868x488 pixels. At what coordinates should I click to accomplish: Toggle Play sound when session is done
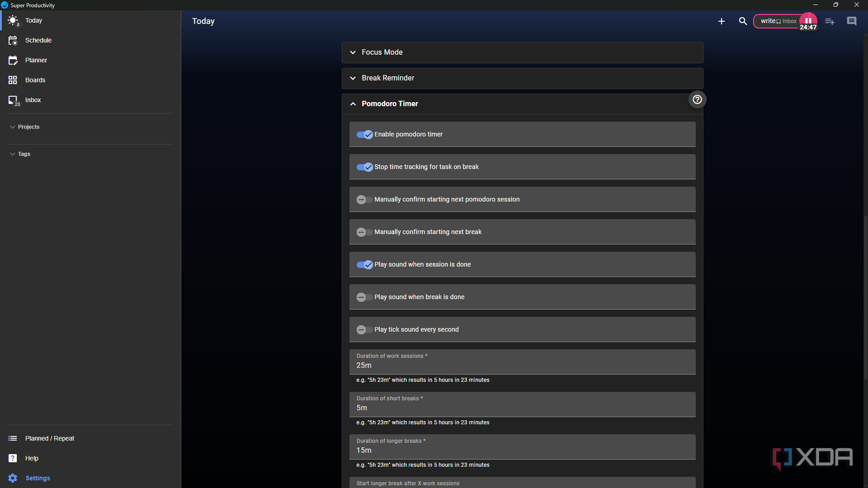pyautogui.click(x=364, y=264)
